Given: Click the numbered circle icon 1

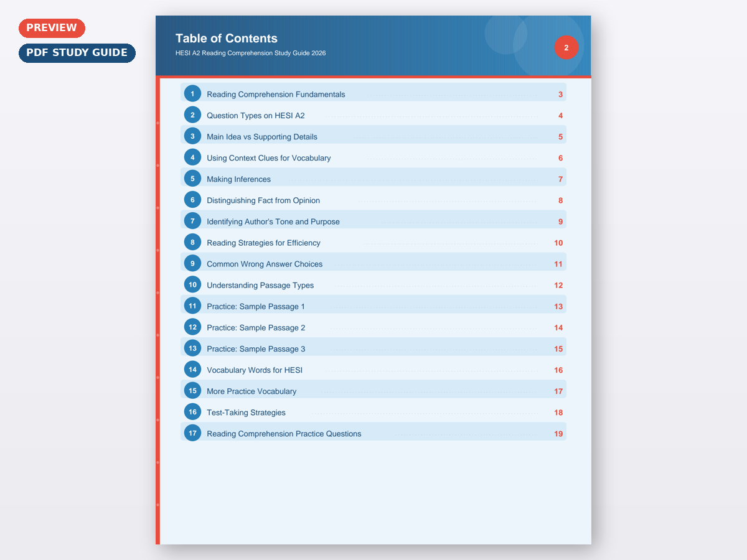Looking at the screenshot, I should [193, 94].
